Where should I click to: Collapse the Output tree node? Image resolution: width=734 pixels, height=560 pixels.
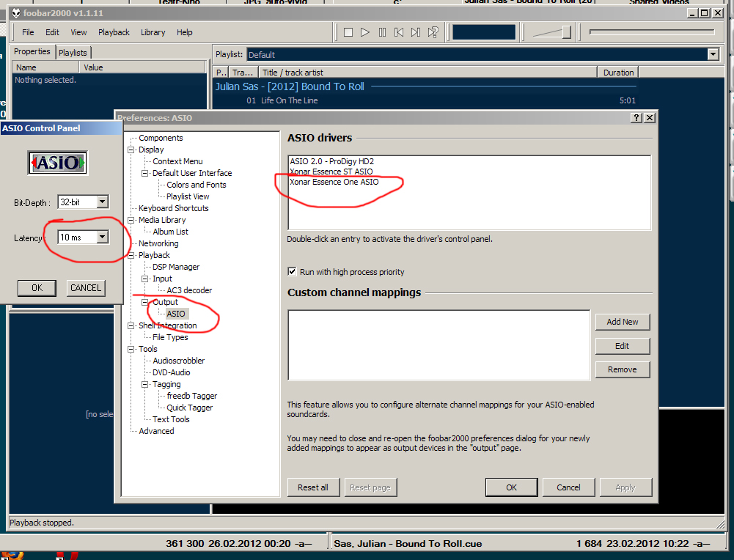coord(145,302)
